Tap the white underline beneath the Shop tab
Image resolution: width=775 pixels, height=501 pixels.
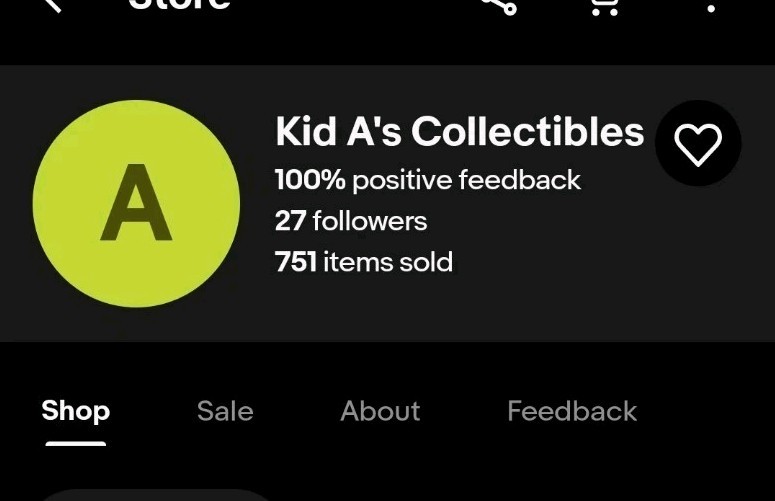pos(75,442)
